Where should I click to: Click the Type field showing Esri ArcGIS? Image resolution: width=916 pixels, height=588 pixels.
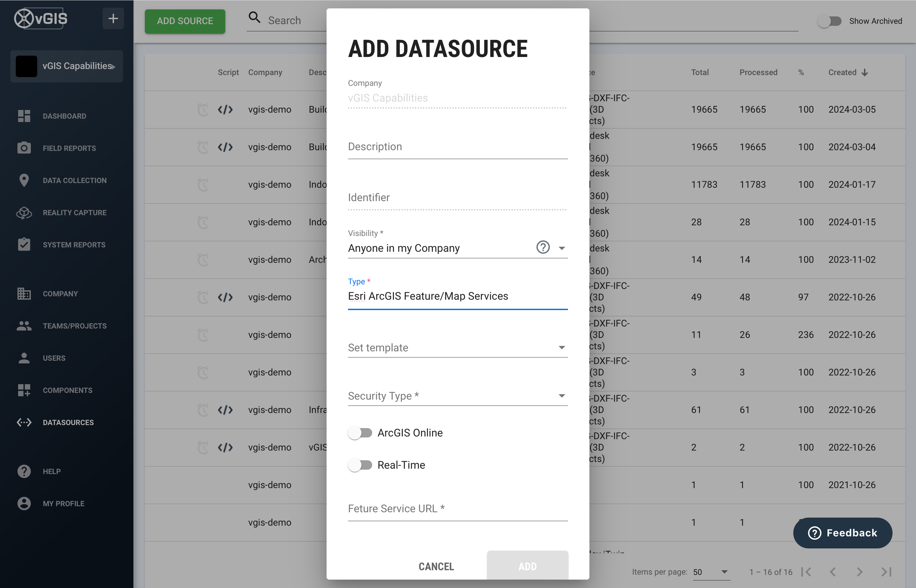point(457,296)
